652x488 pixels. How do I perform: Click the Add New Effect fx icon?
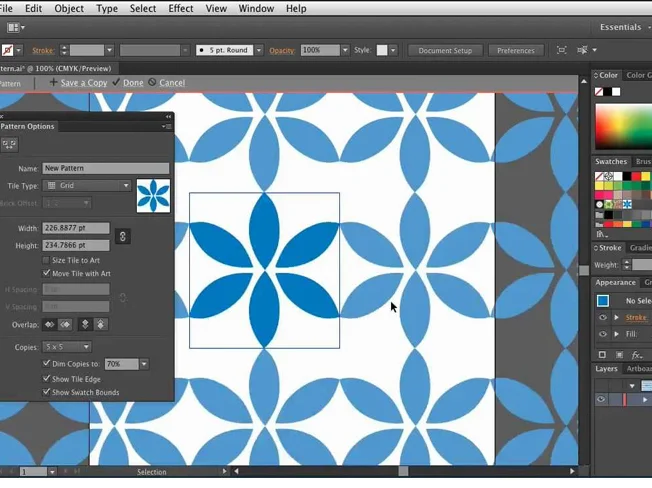point(636,355)
